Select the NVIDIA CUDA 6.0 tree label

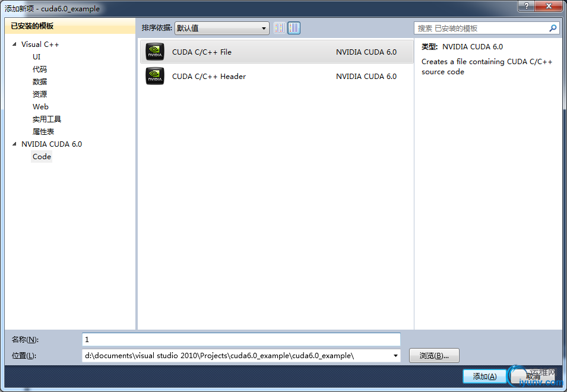pos(52,144)
